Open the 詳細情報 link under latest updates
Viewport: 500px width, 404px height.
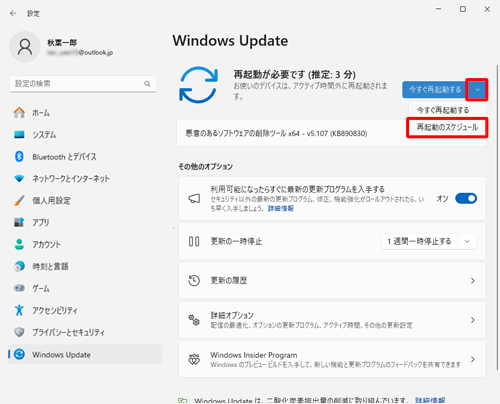281,208
